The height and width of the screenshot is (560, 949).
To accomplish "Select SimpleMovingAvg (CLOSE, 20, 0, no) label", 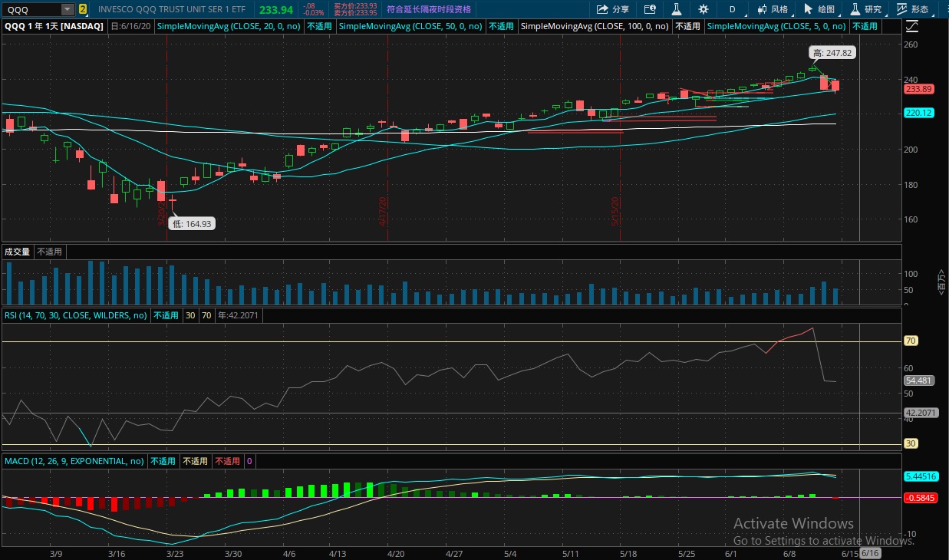I will 229,25.
